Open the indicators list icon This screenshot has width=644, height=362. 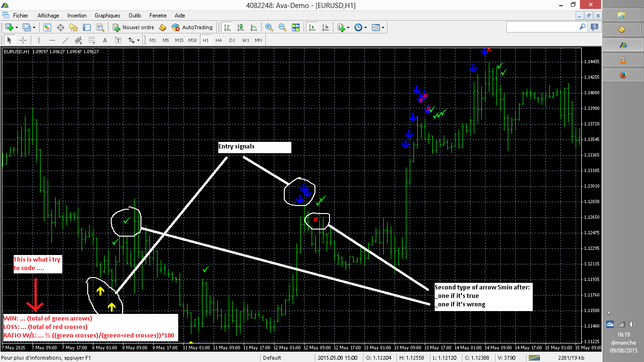pos(341,27)
